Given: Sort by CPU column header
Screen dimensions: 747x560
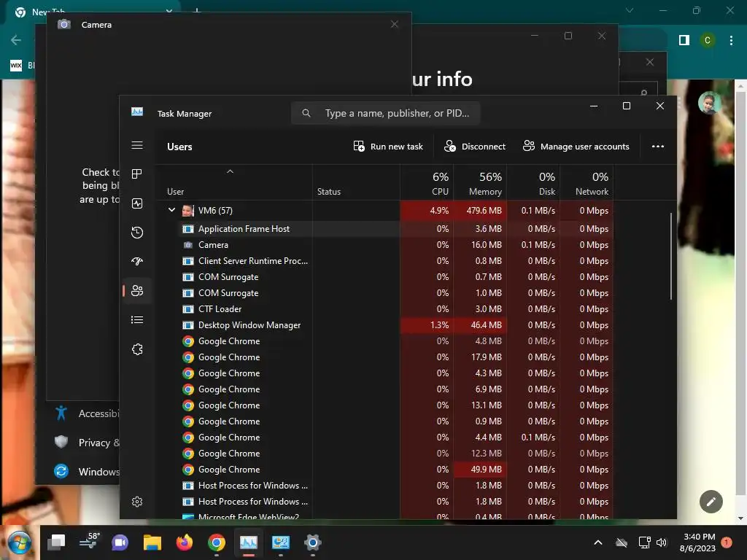Looking at the screenshot, I should (427, 183).
